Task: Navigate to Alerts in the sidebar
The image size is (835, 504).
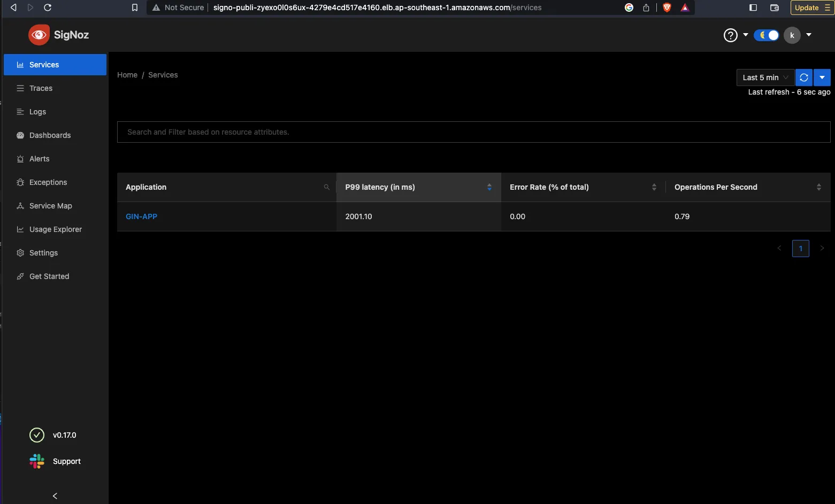Action: 55,159
